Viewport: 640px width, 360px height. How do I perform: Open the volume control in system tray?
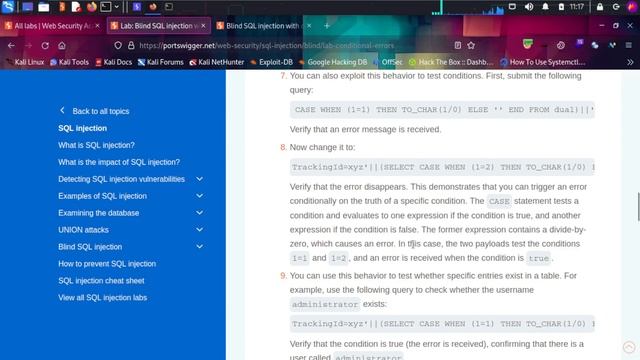[x=529, y=7]
